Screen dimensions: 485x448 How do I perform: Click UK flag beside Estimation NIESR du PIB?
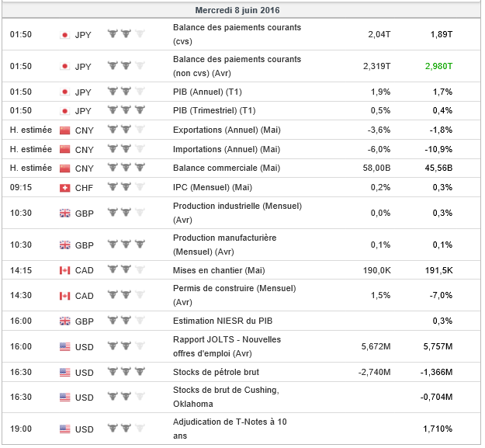click(65, 321)
